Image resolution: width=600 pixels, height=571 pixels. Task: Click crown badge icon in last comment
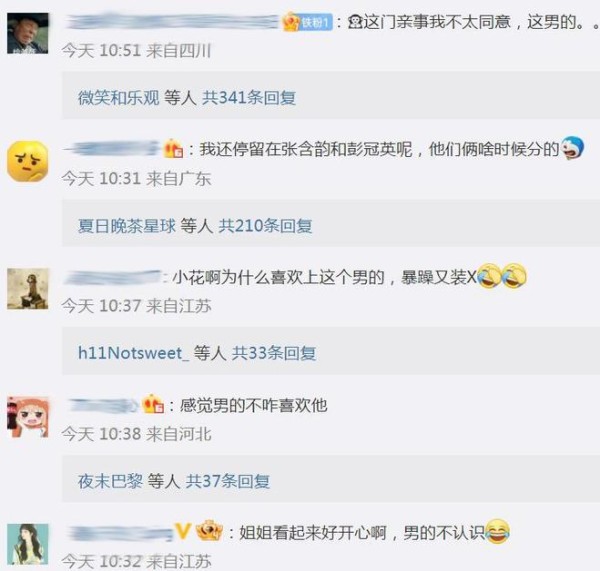coord(209,531)
